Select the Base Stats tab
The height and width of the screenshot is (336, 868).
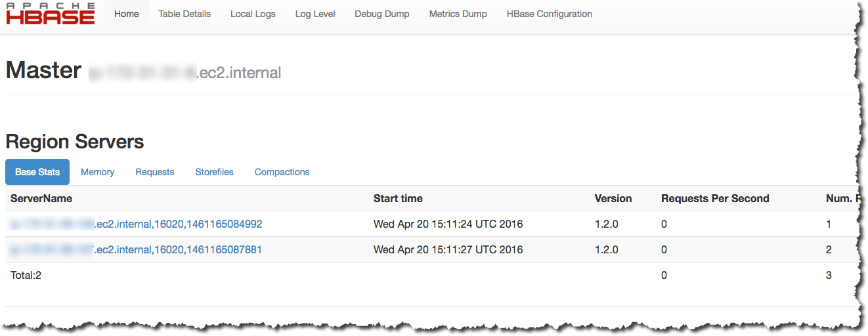pyautogui.click(x=37, y=172)
